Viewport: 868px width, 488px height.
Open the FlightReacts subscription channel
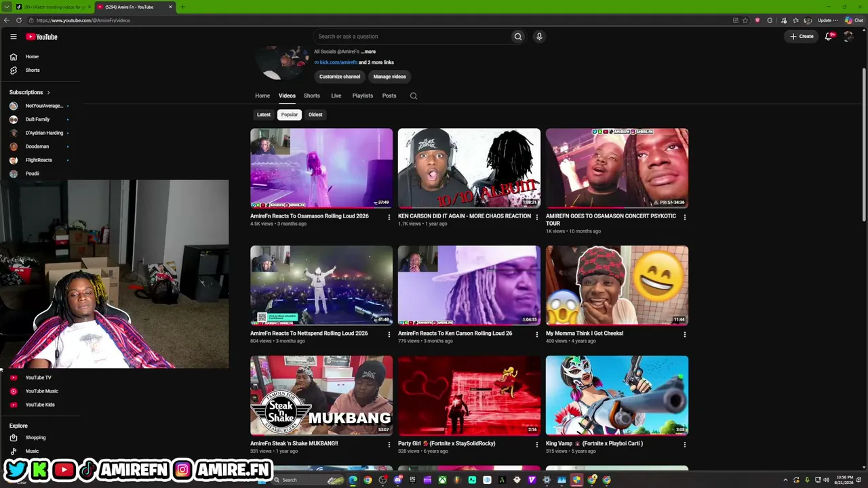pyautogui.click(x=40, y=160)
